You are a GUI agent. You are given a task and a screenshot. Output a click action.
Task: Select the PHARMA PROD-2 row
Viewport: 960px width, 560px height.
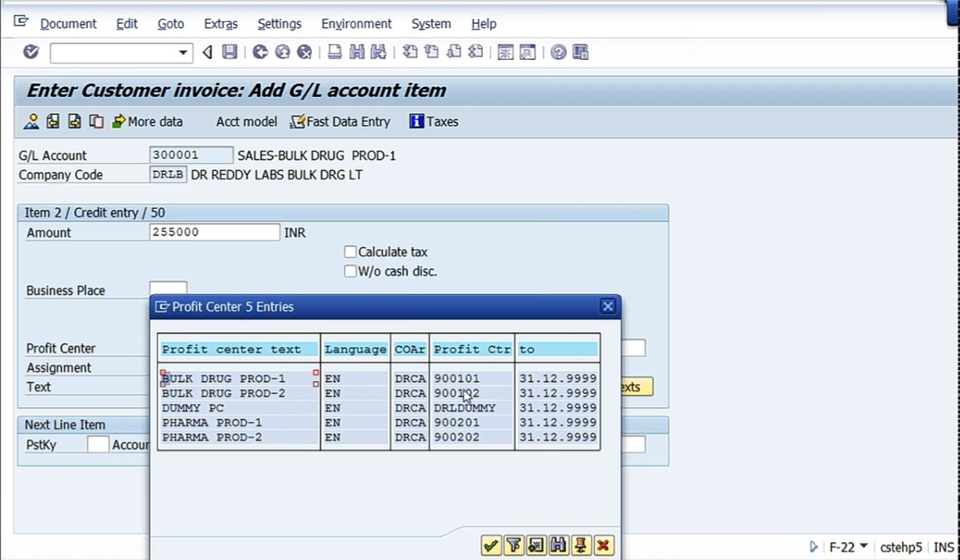click(379, 437)
